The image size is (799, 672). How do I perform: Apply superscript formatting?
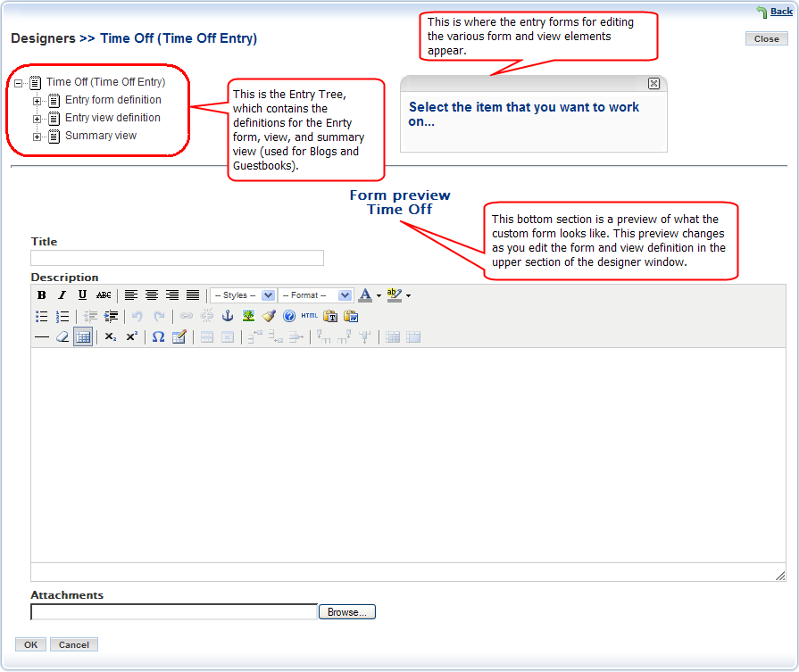(x=131, y=337)
